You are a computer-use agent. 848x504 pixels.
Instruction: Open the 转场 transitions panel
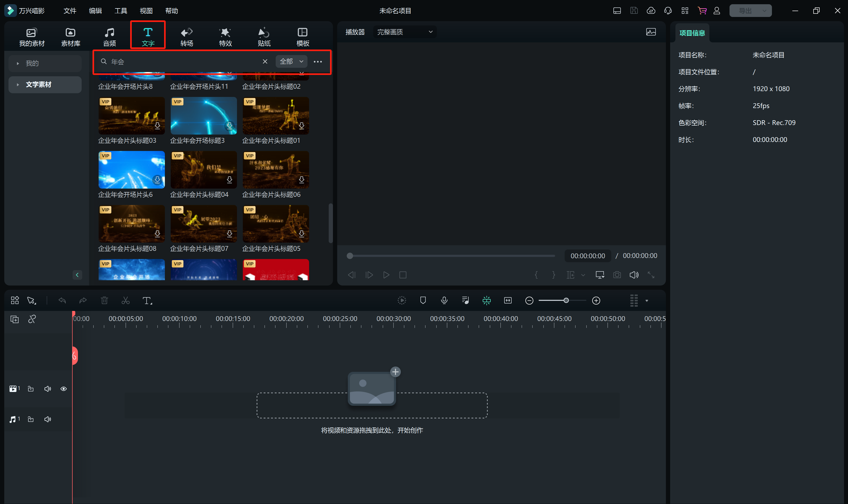187,37
